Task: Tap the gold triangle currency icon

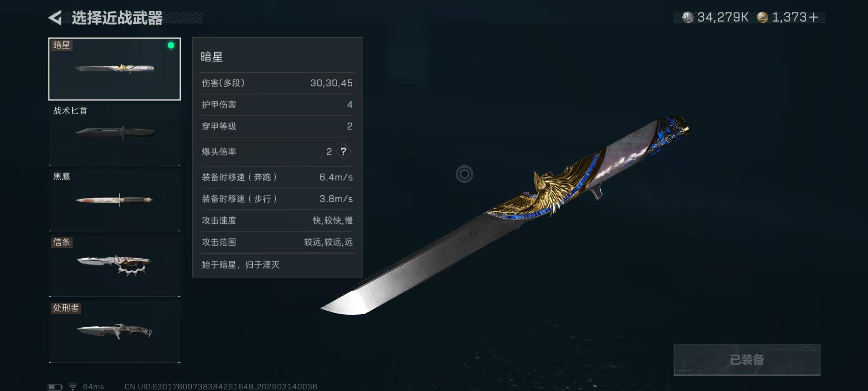Action: pos(762,17)
